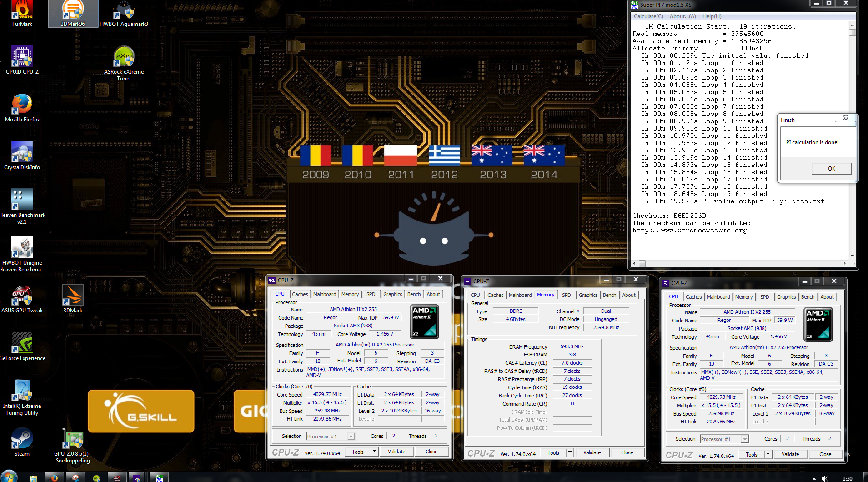
Task: Switch to Super PI taskbar button
Action: click(x=159, y=478)
